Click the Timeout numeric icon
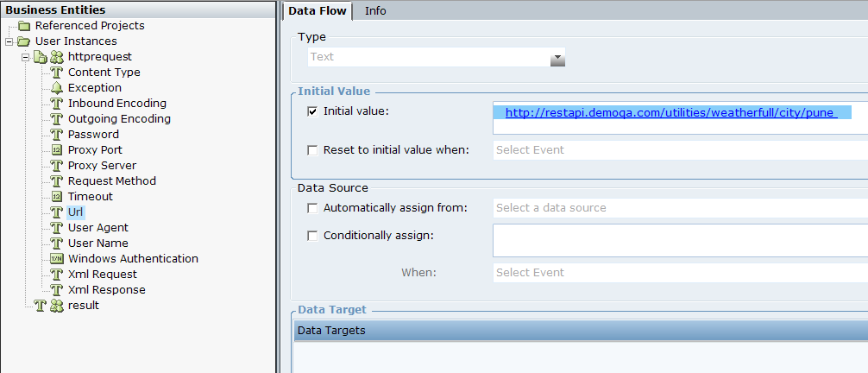The height and width of the screenshot is (373, 868). [x=57, y=197]
